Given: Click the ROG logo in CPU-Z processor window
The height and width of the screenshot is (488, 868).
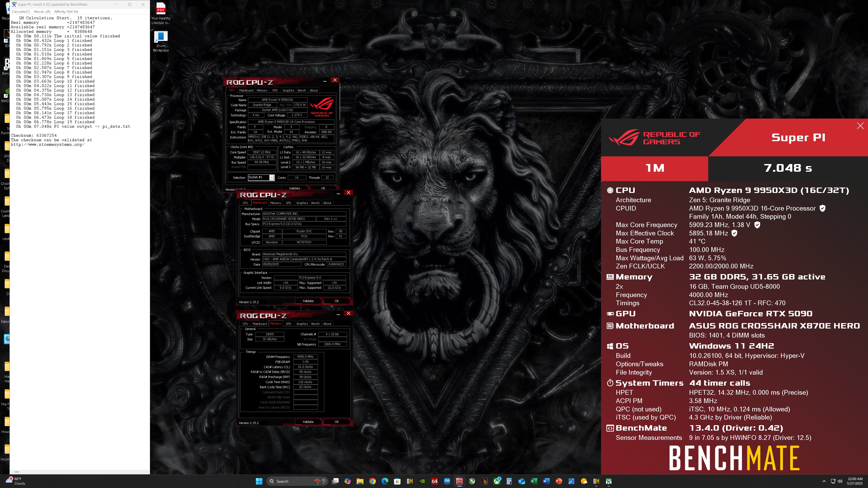Looking at the screenshot, I should [x=322, y=107].
